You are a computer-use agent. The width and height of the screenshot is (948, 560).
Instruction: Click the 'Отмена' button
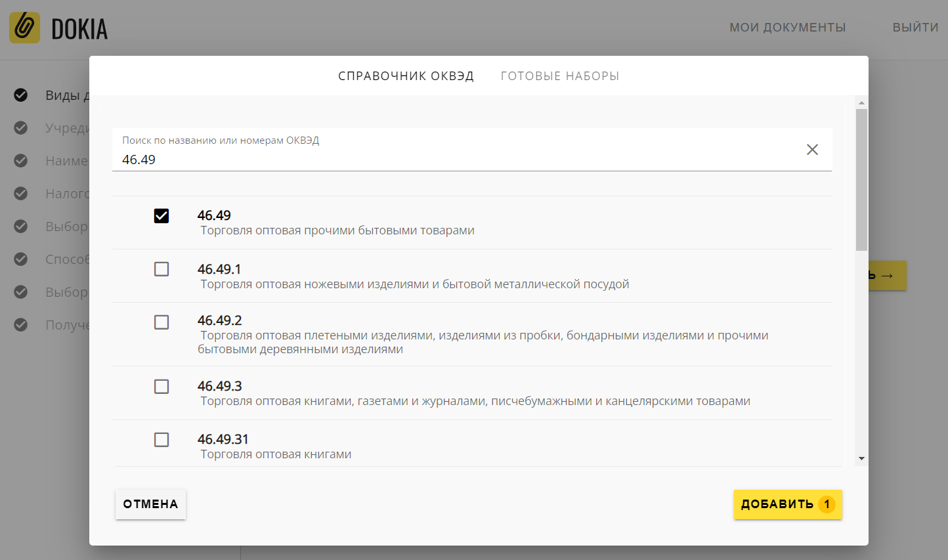(x=150, y=504)
